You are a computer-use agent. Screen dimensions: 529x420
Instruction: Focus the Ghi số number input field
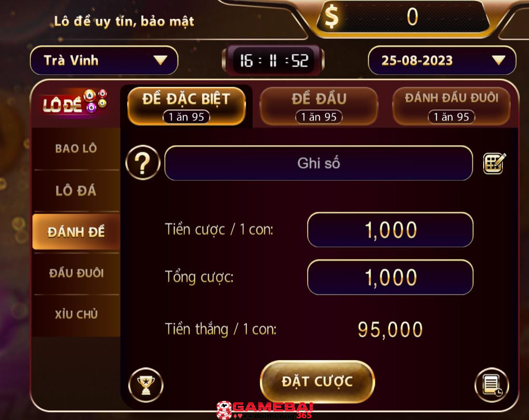point(318,163)
